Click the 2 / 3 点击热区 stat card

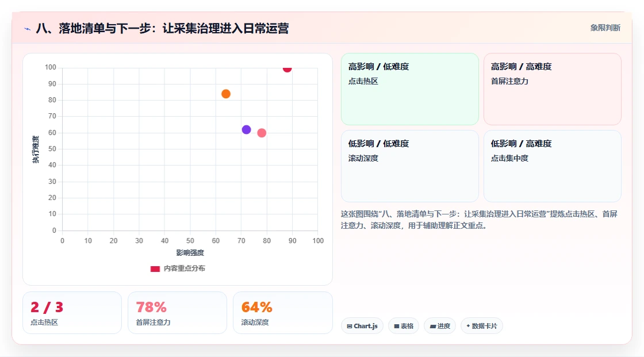point(72,313)
